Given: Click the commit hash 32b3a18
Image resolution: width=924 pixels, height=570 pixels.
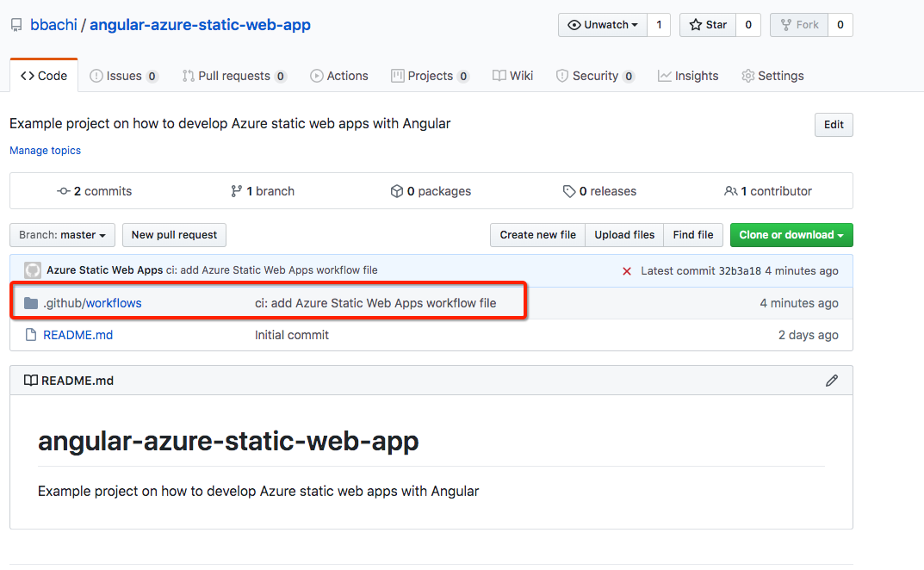Looking at the screenshot, I should click(x=738, y=270).
